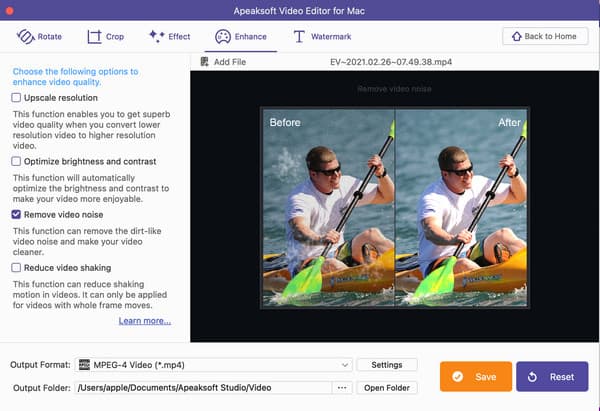Click the Watermark T icon
Image resolution: width=600 pixels, height=411 pixels.
tap(299, 37)
